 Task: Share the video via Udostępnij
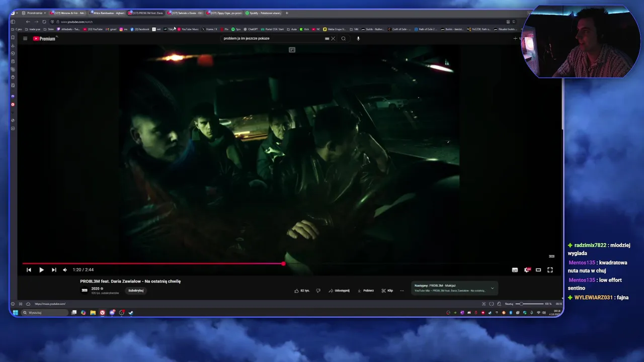(x=339, y=291)
